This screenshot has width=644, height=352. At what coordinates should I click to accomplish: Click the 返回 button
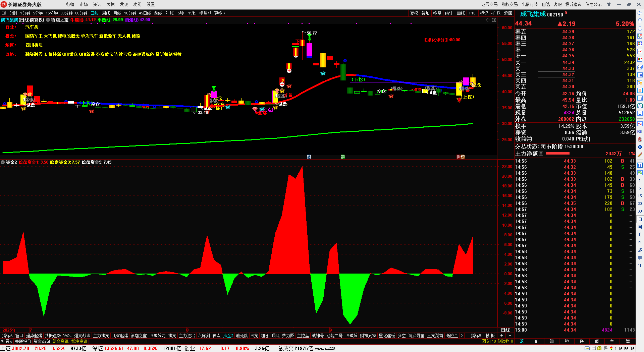pyautogui.click(x=508, y=13)
